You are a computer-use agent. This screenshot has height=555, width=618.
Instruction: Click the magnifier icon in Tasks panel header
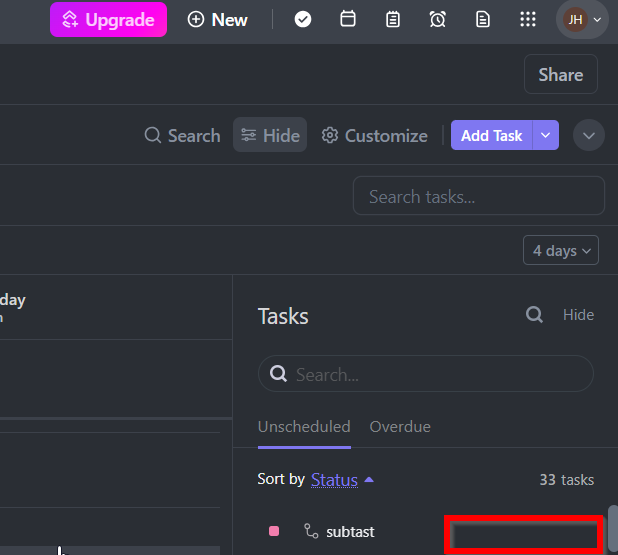(534, 315)
